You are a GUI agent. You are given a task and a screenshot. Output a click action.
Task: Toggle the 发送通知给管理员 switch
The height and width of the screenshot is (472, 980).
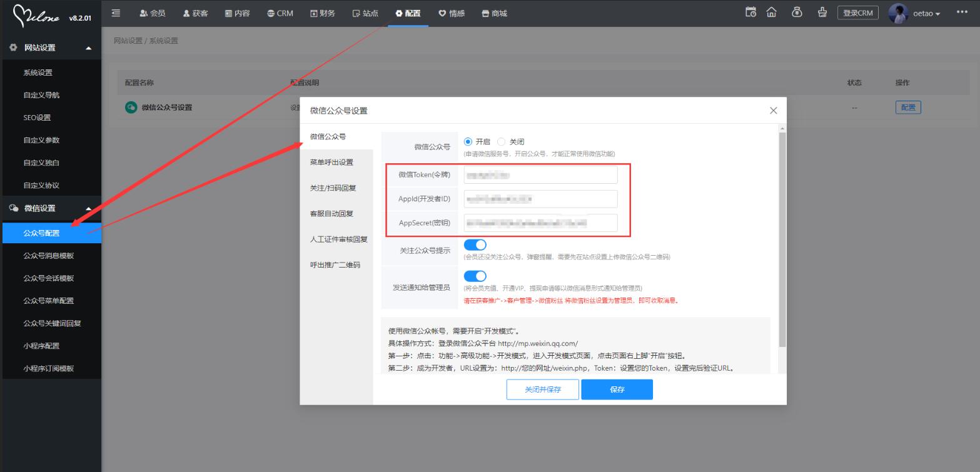point(475,276)
